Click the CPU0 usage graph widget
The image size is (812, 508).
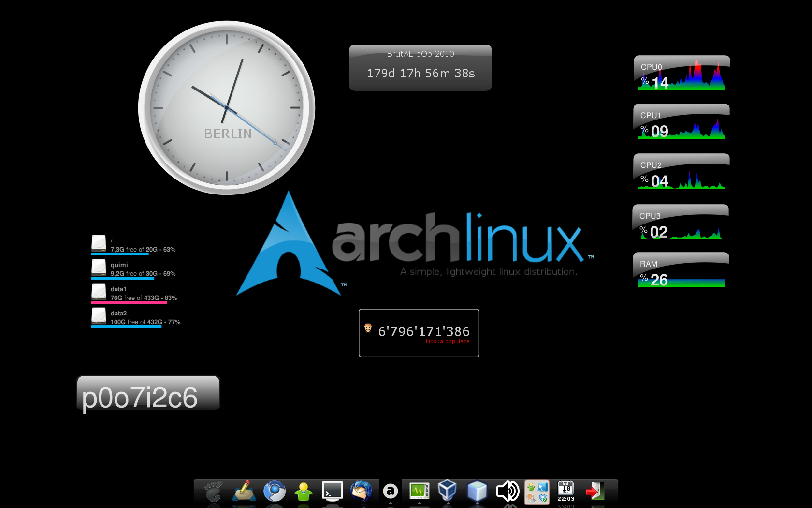682,73
